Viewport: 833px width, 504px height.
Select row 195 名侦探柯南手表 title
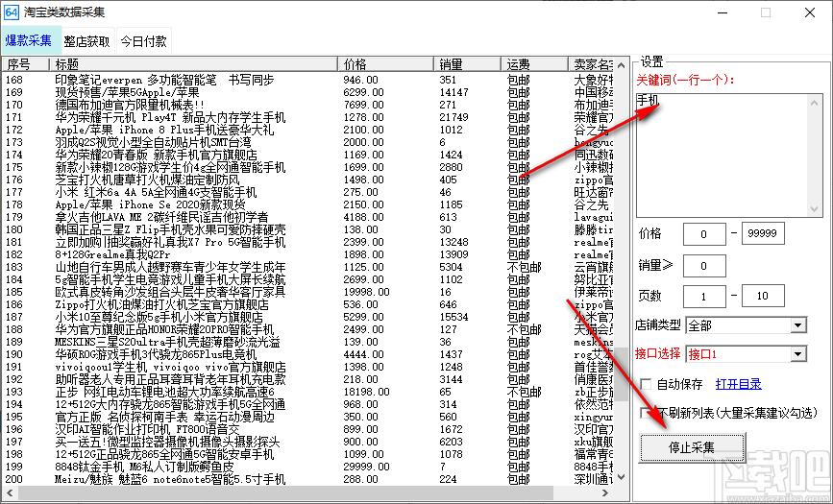pyautogui.click(x=164, y=417)
